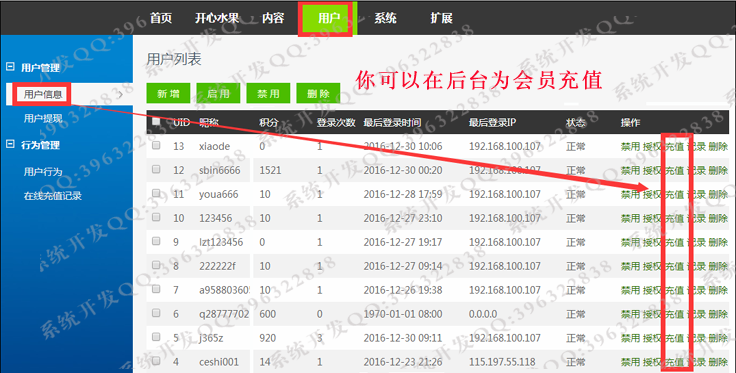Click the 新增 button

pos(168,93)
